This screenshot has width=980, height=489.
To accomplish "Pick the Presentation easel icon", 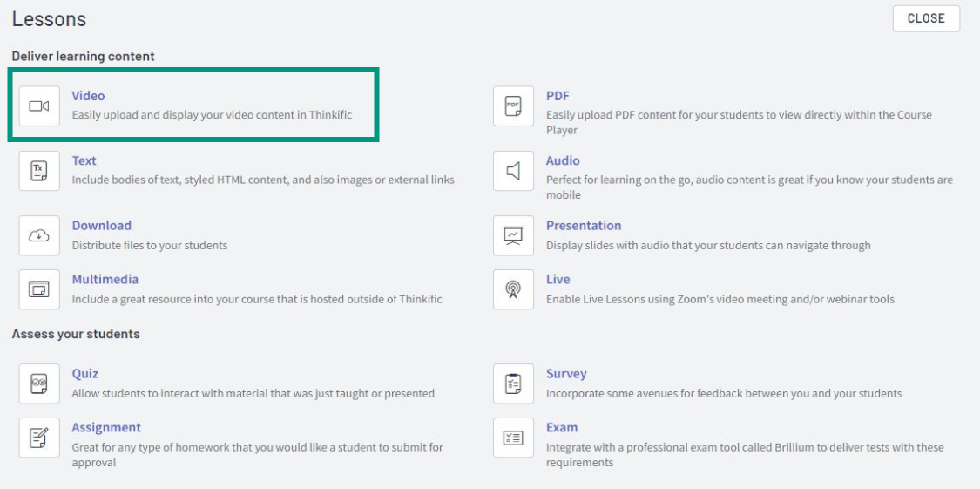I will [513, 235].
